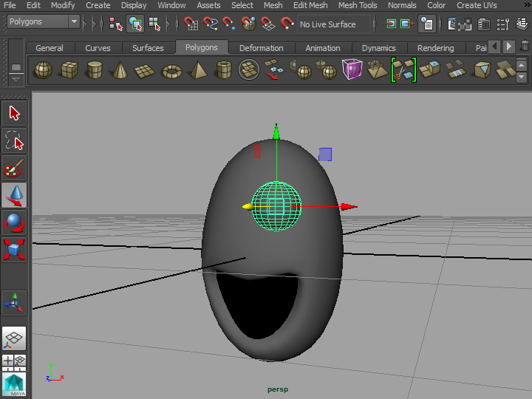532x399 pixels.
Task: Create a polygon cone from shelf
Action: [x=119, y=71]
